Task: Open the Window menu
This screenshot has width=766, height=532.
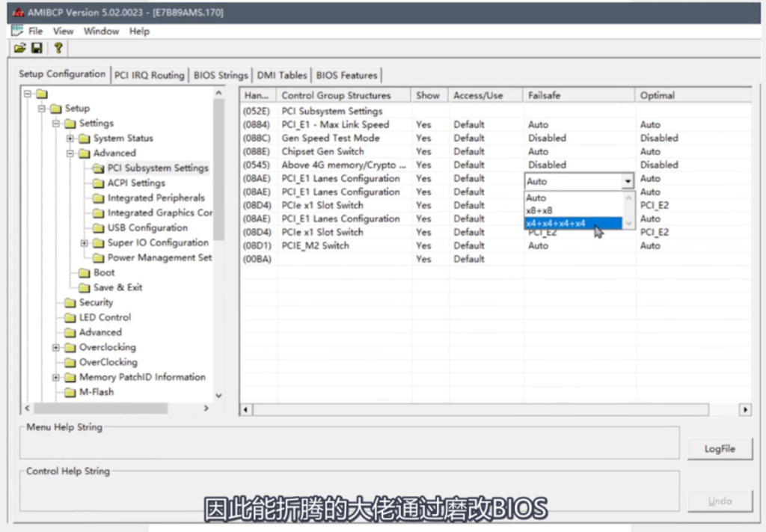Action: 101,31
